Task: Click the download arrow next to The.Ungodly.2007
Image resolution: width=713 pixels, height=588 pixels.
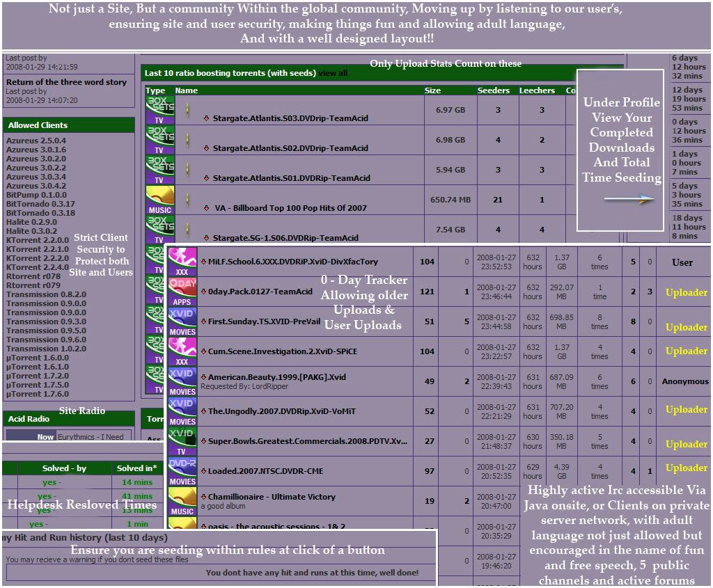Action: pos(204,411)
